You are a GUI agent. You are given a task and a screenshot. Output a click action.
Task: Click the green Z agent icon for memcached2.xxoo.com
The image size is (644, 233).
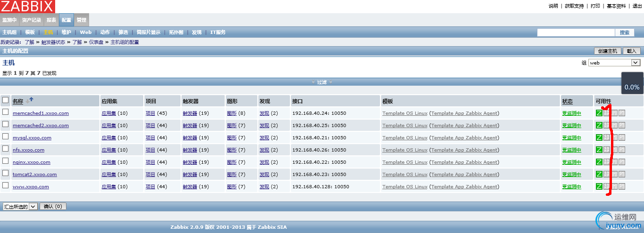(x=599, y=125)
